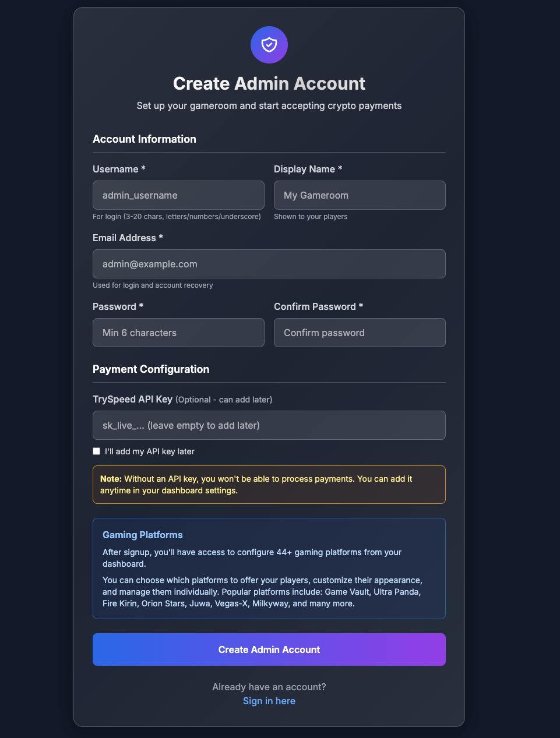Focus the Password field

(178, 333)
